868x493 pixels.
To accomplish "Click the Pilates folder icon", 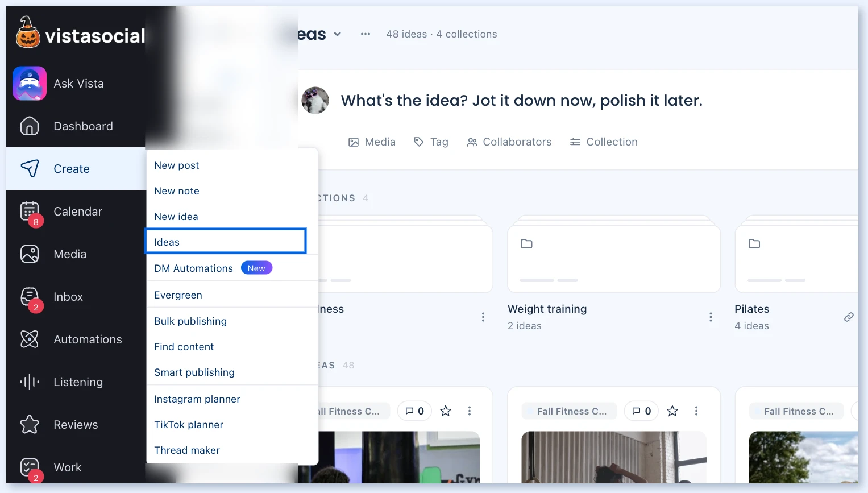I will pos(754,244).
